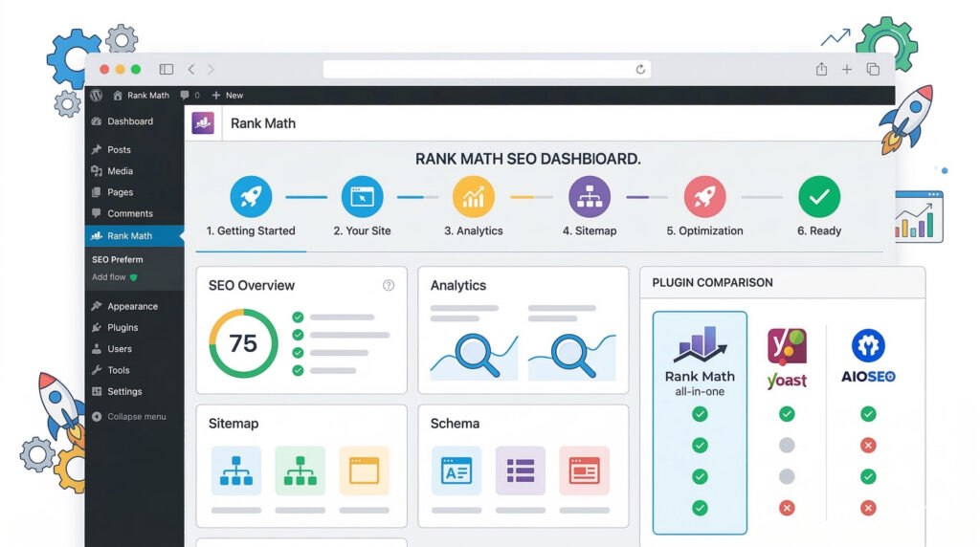Click the Rank Math logo in page header
Image resolution: width=980 pixels, height=547 pixels.
pyautogui.click(x=203, y=123)
